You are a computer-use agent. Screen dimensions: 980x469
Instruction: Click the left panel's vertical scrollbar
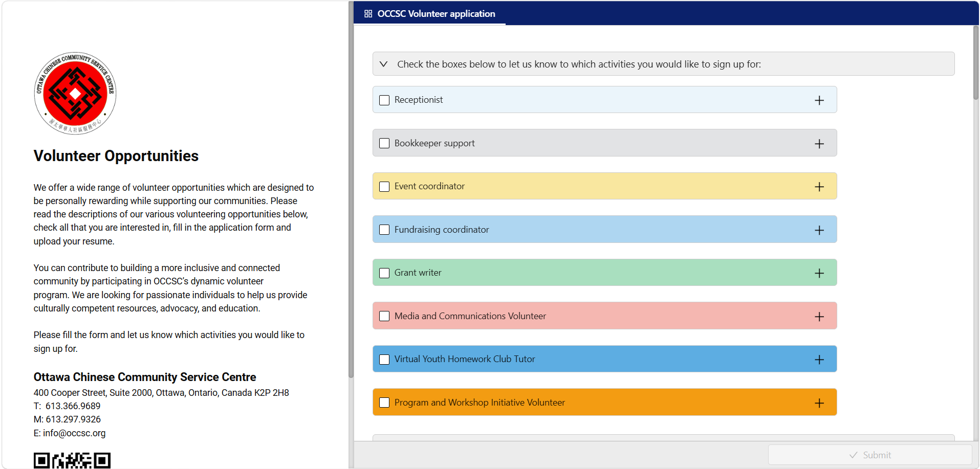coord(351,189)
